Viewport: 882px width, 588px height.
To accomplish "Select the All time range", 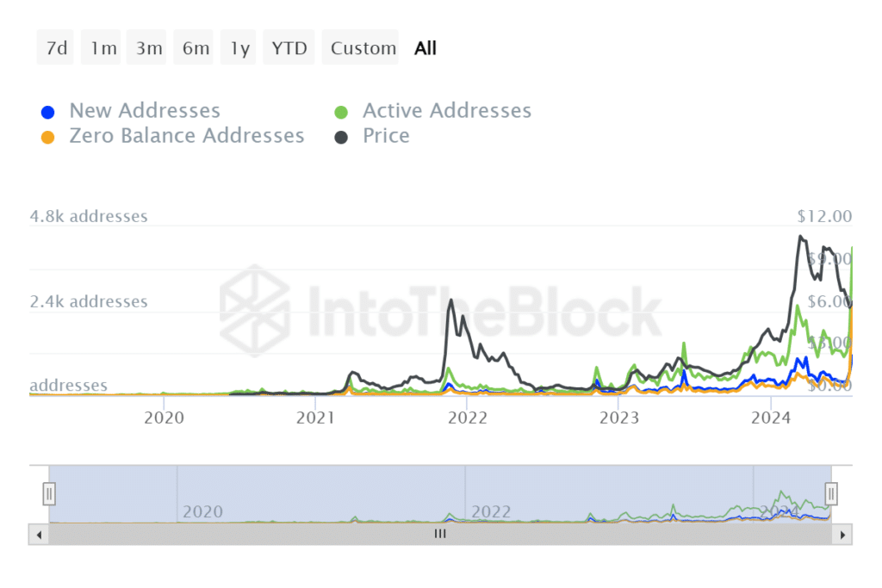I will pyautogui.click(x=425, y=48).
